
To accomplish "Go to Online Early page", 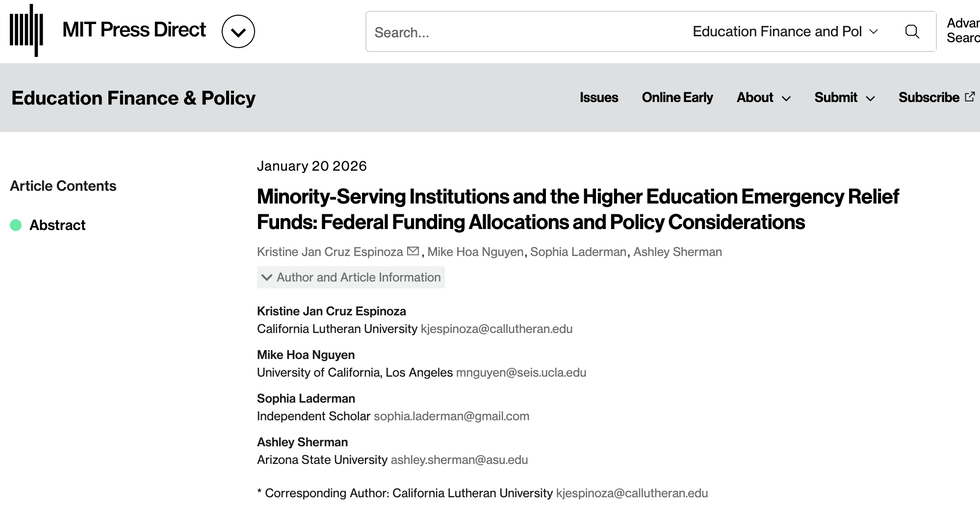I will click(x=677, y=97).
